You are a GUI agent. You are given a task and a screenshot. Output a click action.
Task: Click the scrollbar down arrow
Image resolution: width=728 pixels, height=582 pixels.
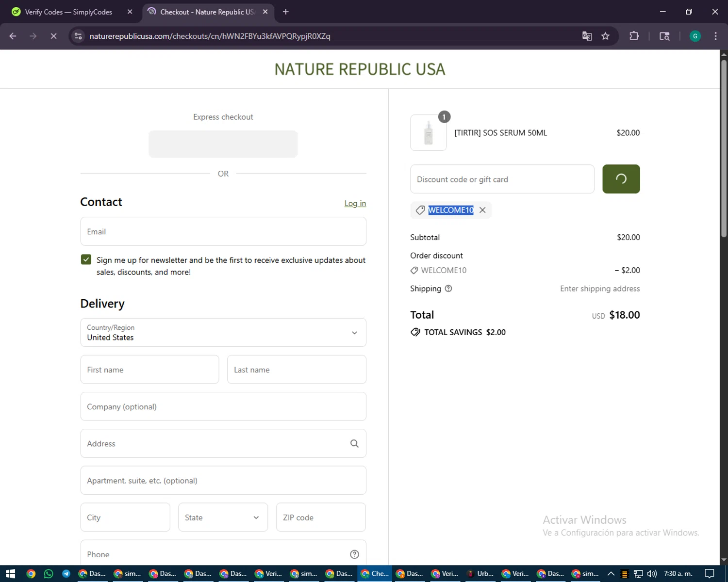pyautogui.click(x=724, y=560)
